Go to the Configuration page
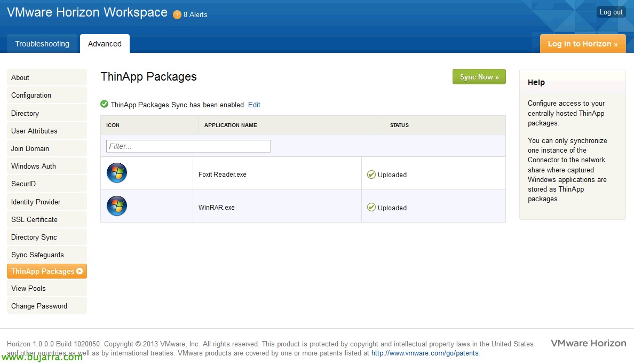Screen dimensions: 634x364 point(47,95)
